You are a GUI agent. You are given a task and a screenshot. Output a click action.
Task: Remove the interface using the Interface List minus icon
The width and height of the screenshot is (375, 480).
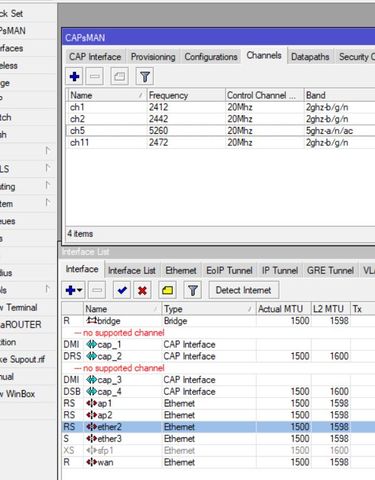(x=97, y=290)
